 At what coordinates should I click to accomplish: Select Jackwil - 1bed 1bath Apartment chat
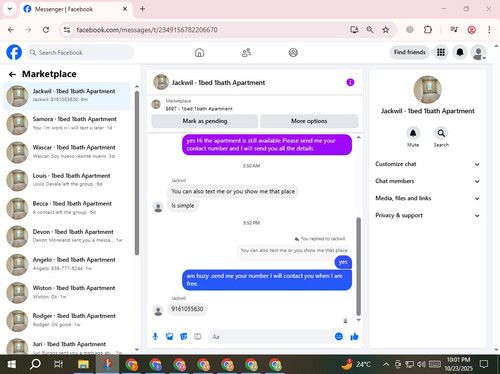67,96
